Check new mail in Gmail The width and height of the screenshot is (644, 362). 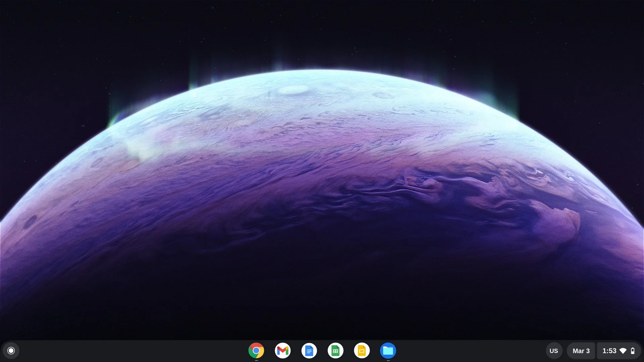click(x=283, y=351)
